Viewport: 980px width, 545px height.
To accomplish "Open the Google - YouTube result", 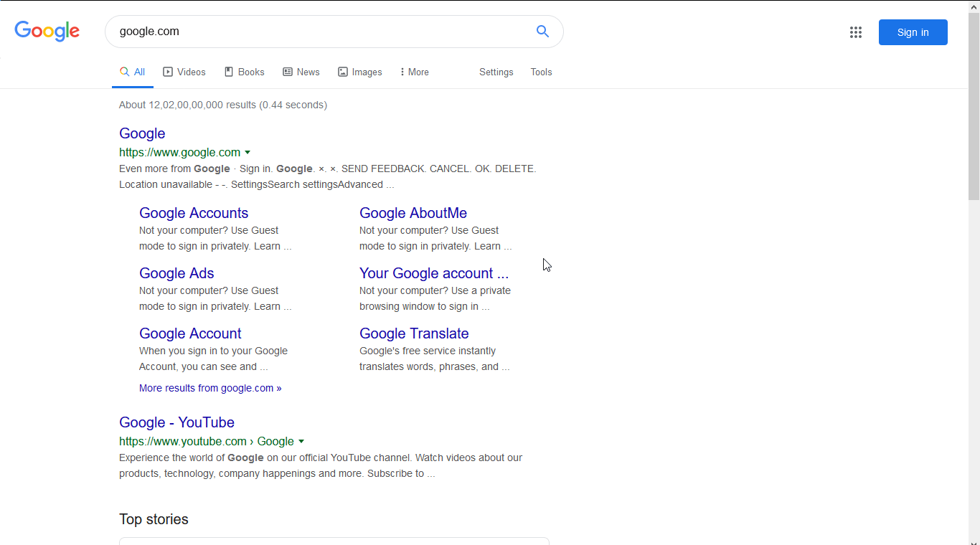I will click(176, 422).
